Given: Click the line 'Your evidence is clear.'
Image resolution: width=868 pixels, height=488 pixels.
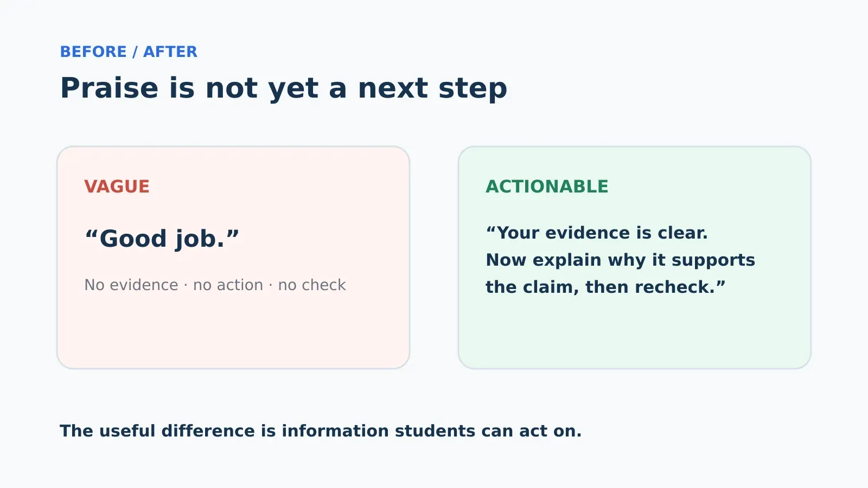Looking at the screenshot, I should [597, 233].
